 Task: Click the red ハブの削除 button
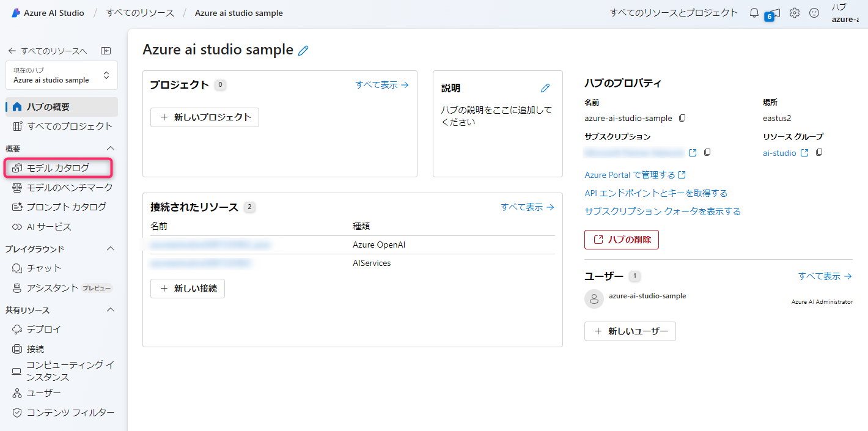(622, 240)
